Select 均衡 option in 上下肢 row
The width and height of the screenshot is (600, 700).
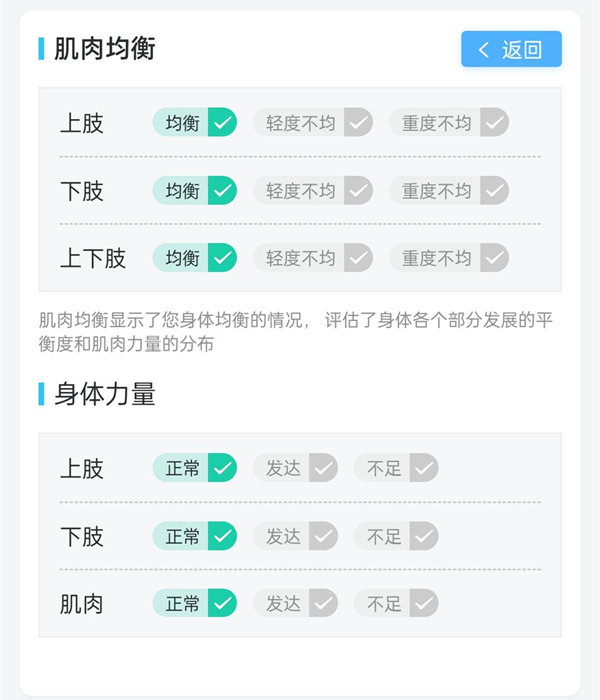click(x=195, y=258)
